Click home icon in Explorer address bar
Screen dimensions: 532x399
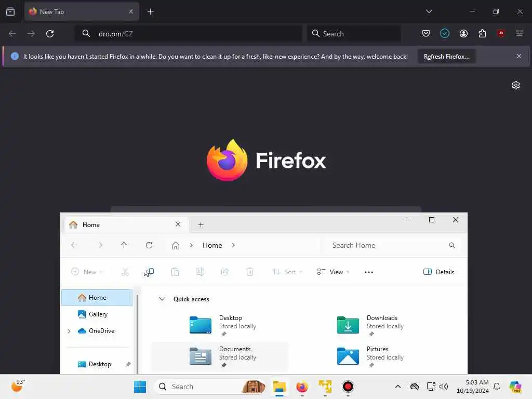coord(176,245)
